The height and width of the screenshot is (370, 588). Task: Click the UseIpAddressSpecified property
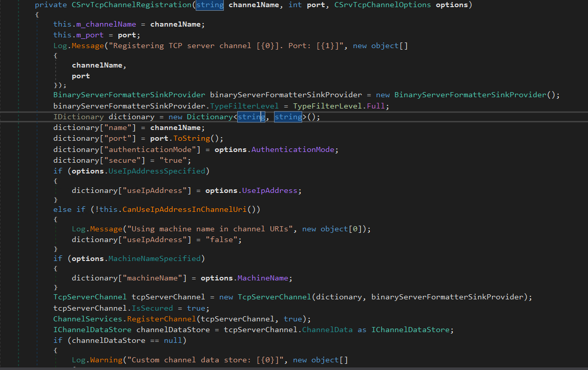(156, 171)
